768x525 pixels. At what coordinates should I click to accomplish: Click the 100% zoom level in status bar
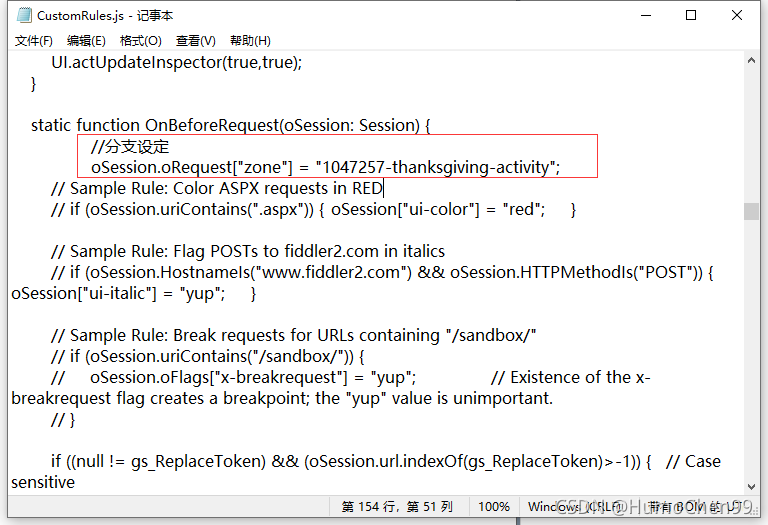(x=493, y=507)
